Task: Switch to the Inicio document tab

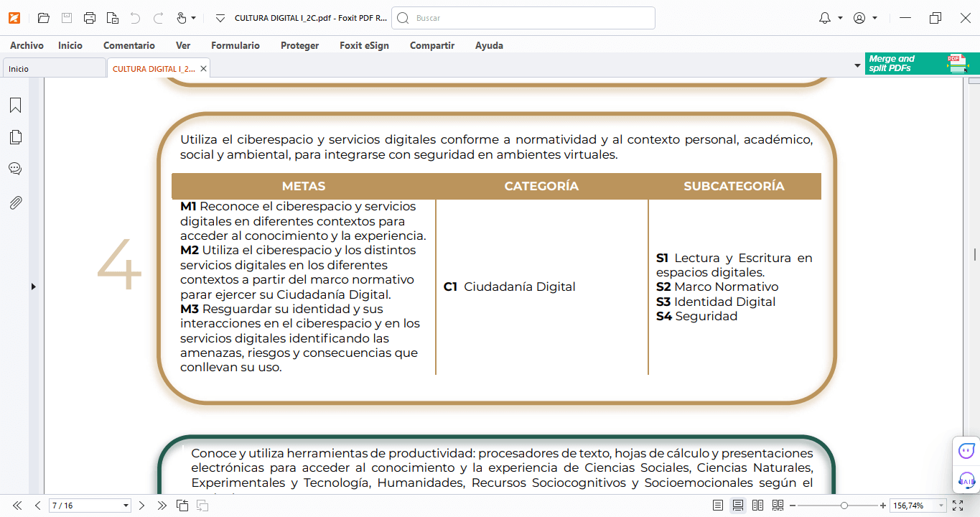Action: 54,68
